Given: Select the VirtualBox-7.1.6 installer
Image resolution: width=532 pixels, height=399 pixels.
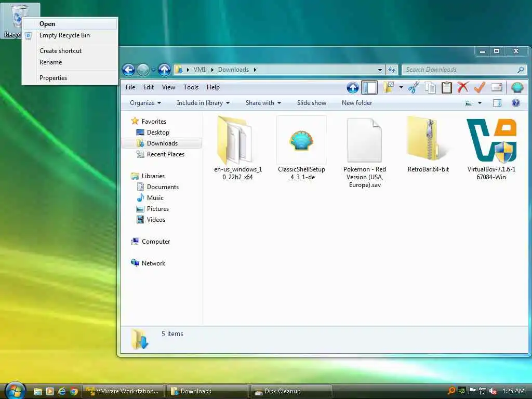Looking at the screenshot, I should [x=491, y=149].
